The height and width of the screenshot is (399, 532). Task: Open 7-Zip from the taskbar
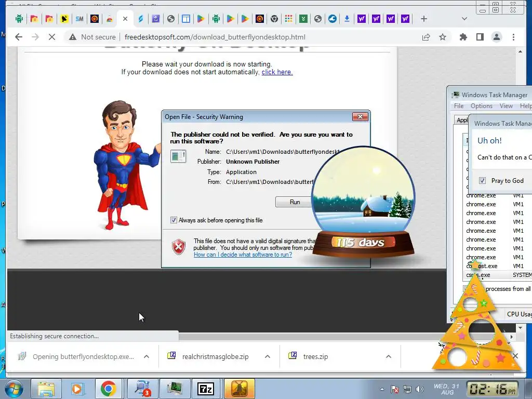(206, 389)
